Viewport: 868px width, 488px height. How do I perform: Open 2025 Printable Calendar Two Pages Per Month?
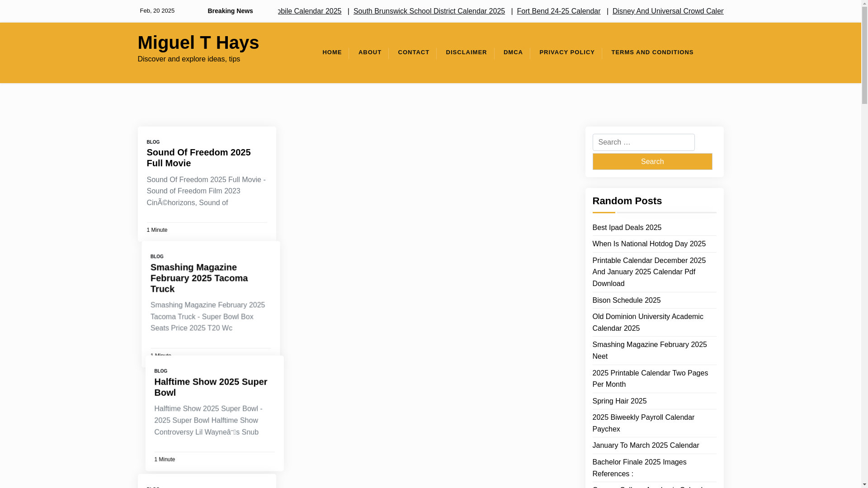(x=650, y=379)
